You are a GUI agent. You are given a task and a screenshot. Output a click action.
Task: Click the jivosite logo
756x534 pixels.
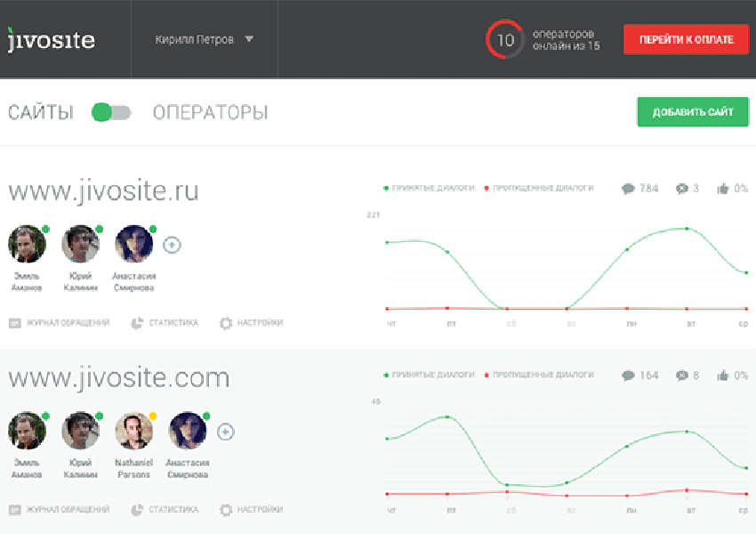51,39
